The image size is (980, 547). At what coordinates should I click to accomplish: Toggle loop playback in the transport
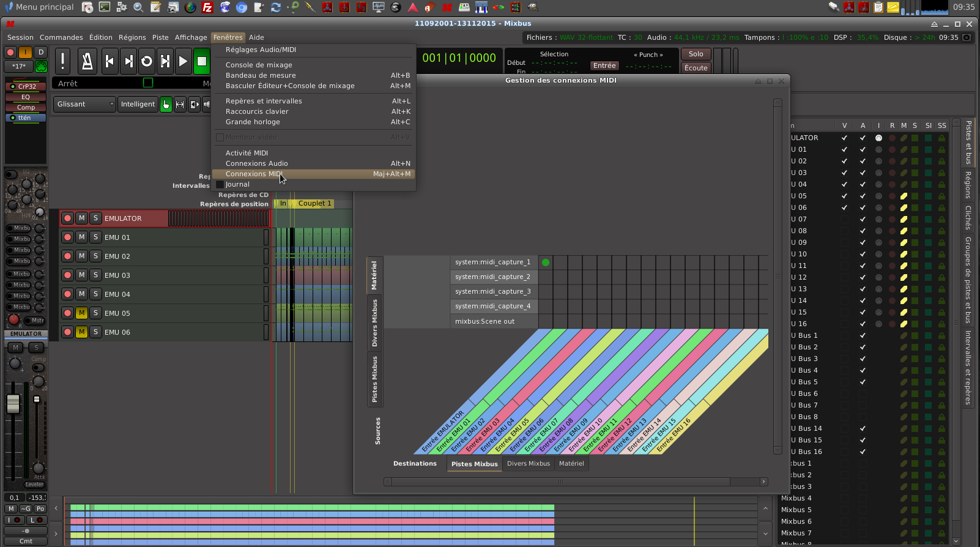(146, 61)
